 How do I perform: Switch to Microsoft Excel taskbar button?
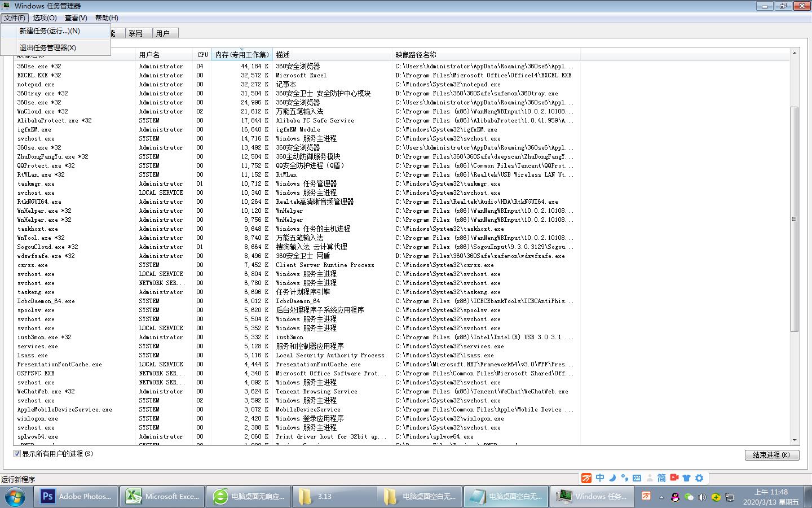coord(162,497)
